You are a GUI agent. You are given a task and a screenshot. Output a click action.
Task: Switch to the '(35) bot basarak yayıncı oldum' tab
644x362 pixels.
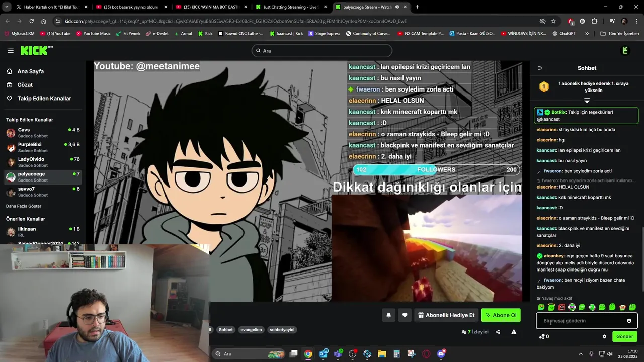131,7
